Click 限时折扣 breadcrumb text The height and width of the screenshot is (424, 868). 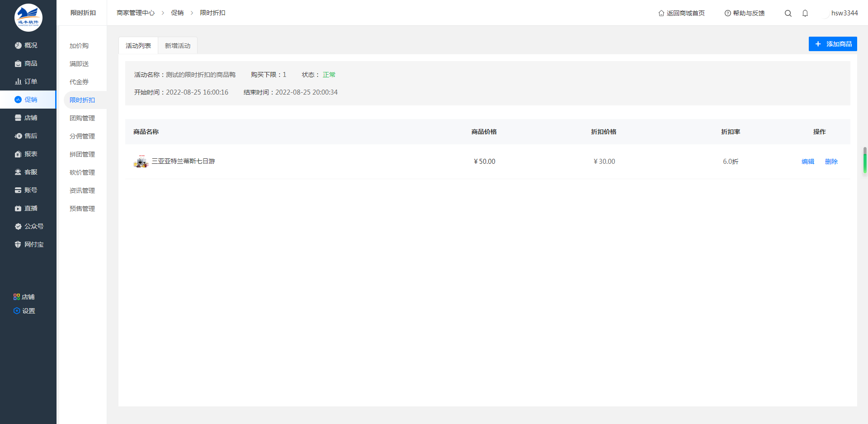tap(212, 13)
